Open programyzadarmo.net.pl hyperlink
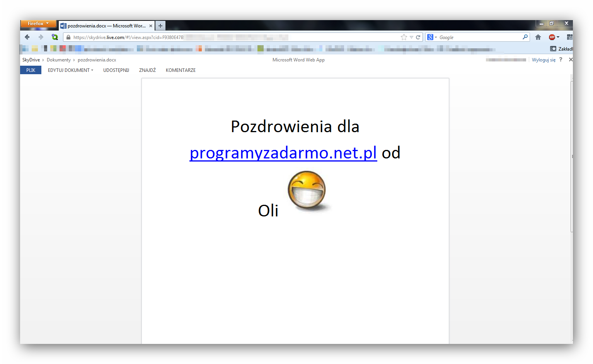The image size is (593, 364). click(283, 153)
